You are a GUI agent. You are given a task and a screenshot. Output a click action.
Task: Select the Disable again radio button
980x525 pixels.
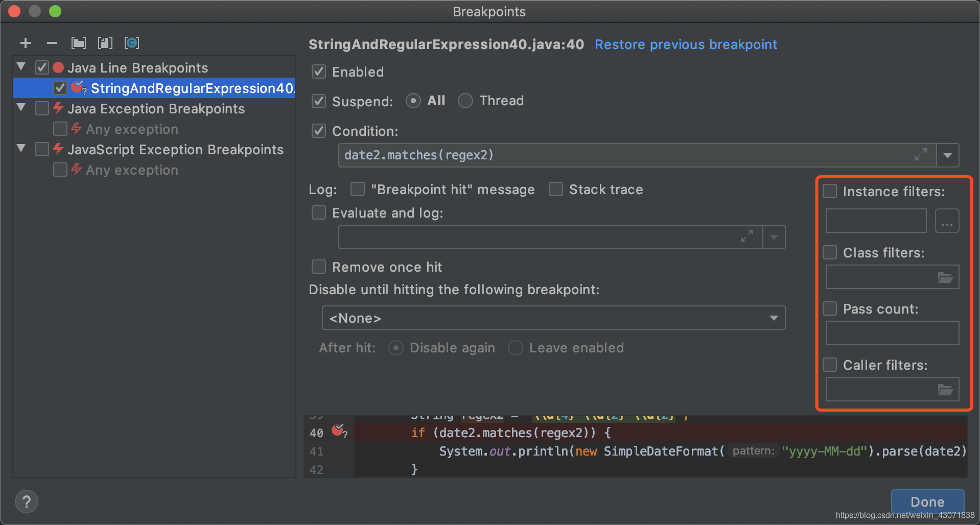[x=396, y=348]
